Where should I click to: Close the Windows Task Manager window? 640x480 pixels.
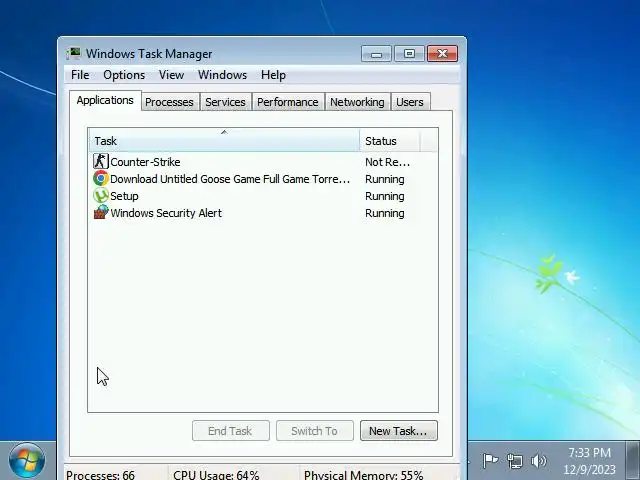coord(442,53)
